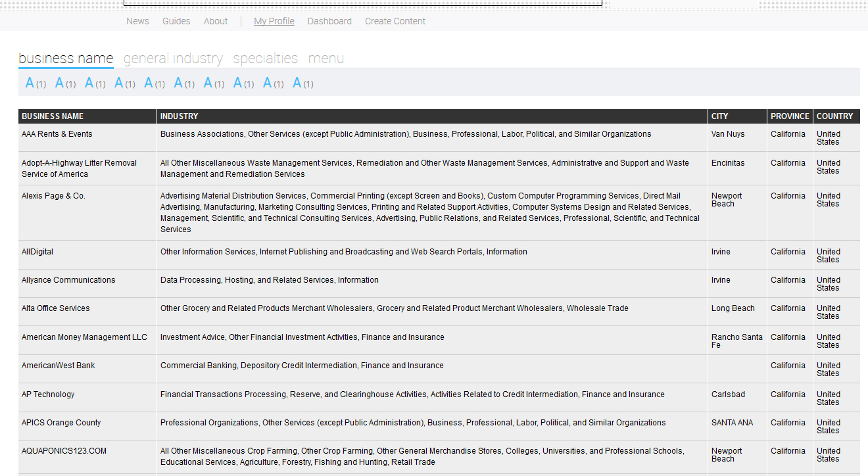Select the AllDigital business entry
This screenshot has width=868, height=476.
pos(38,252)
